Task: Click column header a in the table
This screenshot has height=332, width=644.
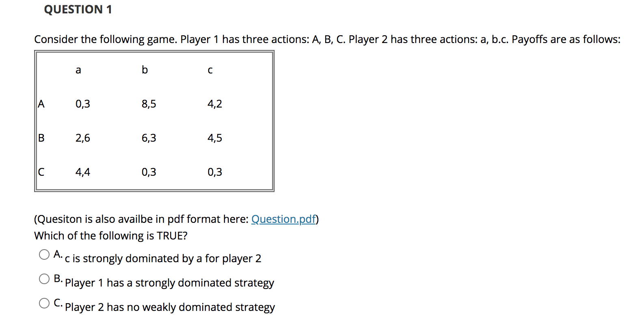Action: [78, 70]
